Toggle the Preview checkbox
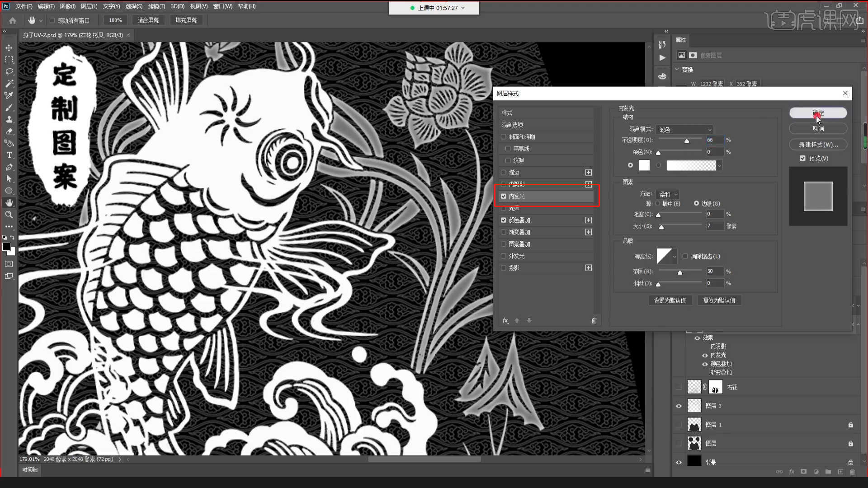The height and width of the screenshot is (488, 868). tap(802, 158)
